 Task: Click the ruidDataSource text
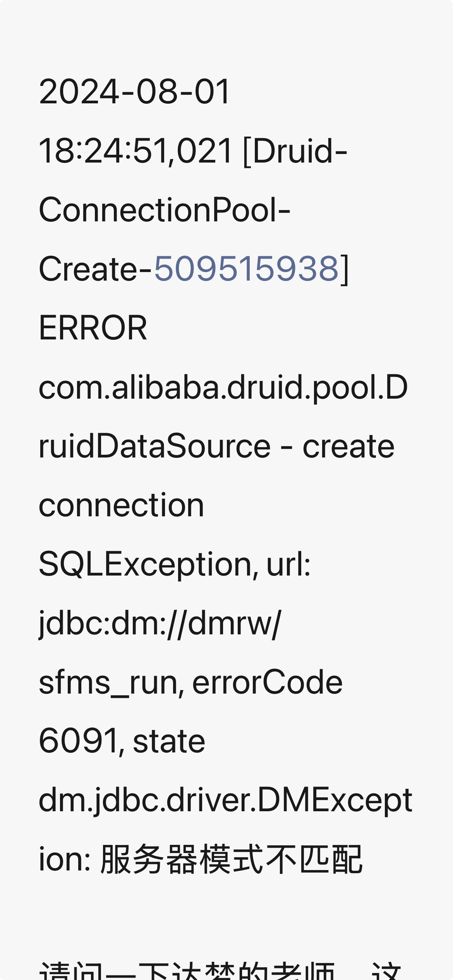[x=154, y=446]
